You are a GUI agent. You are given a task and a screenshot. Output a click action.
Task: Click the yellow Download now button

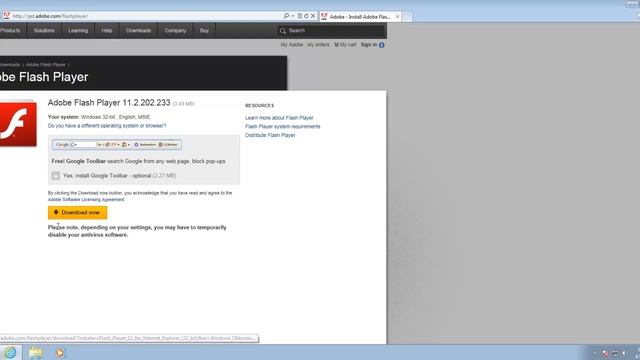(x=78, y=212)
